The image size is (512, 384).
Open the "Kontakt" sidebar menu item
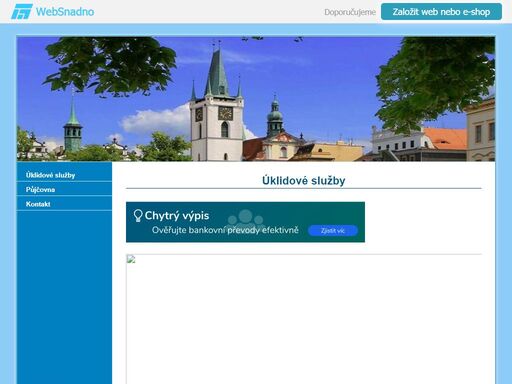click(64, 204)
